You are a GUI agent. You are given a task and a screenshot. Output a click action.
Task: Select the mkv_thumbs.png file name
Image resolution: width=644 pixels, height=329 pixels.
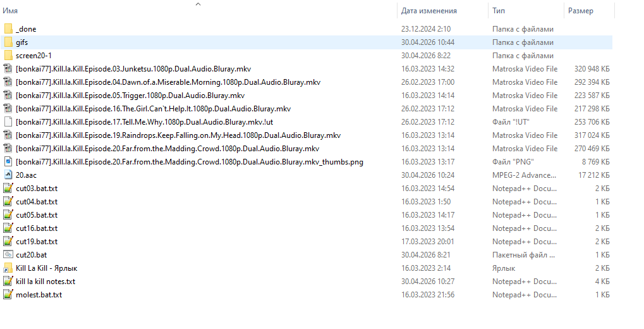point(190,161)
